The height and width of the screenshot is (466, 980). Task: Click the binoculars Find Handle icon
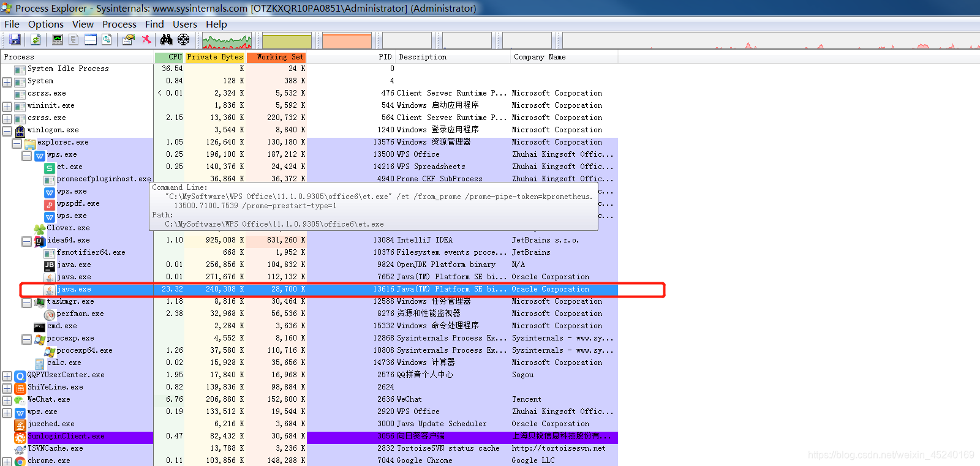pos(166,40)
